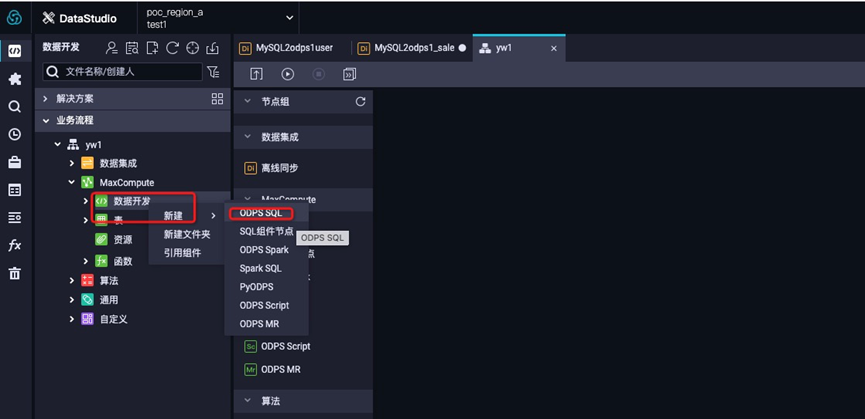Screen dimensions: 865x419
Task: Open the puzzle-piece components icon in sidebar
Action: coord(15,79)
